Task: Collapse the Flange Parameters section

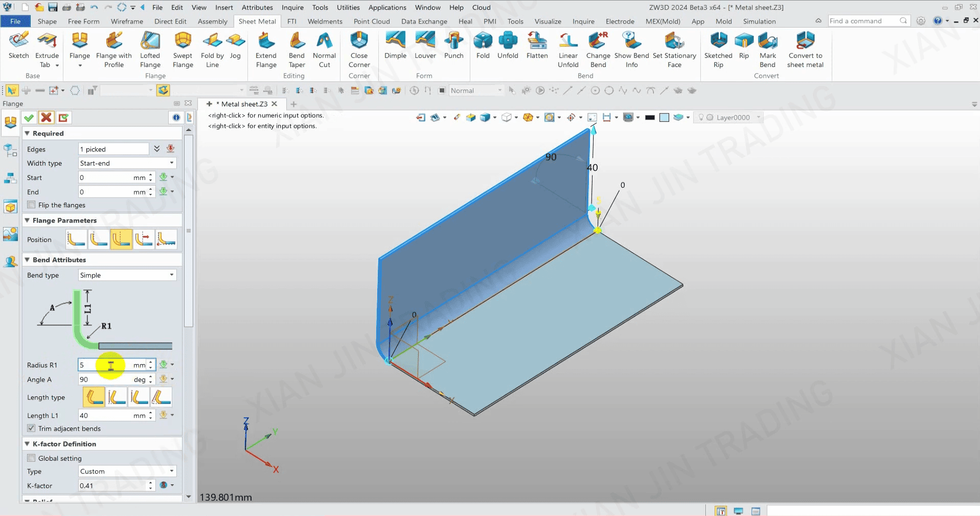Action: coord(28,220)
